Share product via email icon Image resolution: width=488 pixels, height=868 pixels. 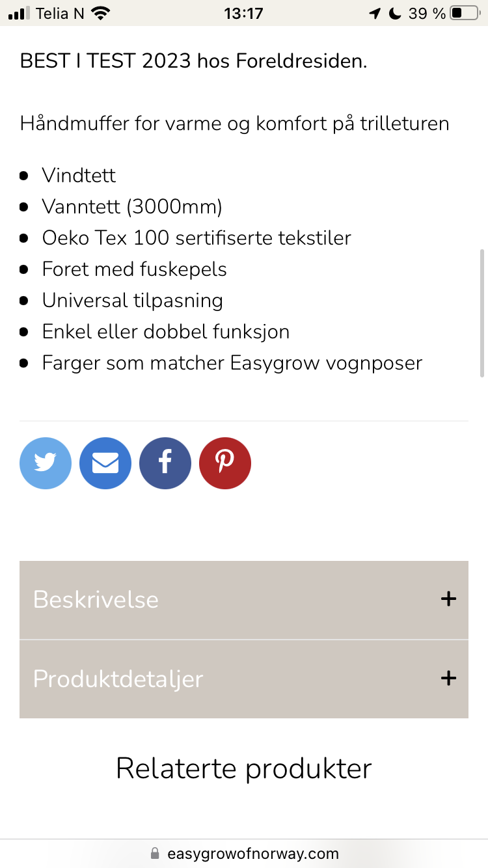click(105, 463)
